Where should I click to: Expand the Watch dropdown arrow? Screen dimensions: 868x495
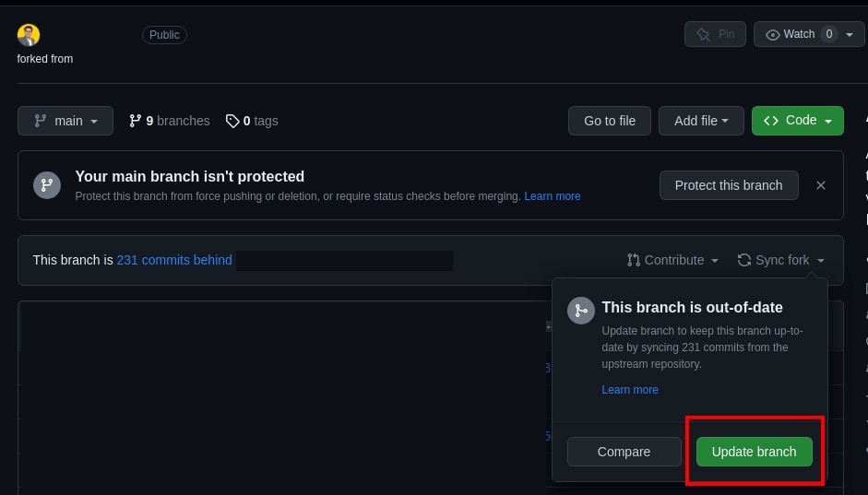[x=850, y=35]
